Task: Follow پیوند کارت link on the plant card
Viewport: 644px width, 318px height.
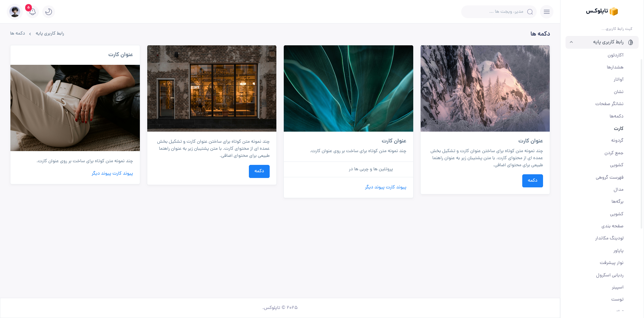Action: pyautogui.click(x=396, y=187)
